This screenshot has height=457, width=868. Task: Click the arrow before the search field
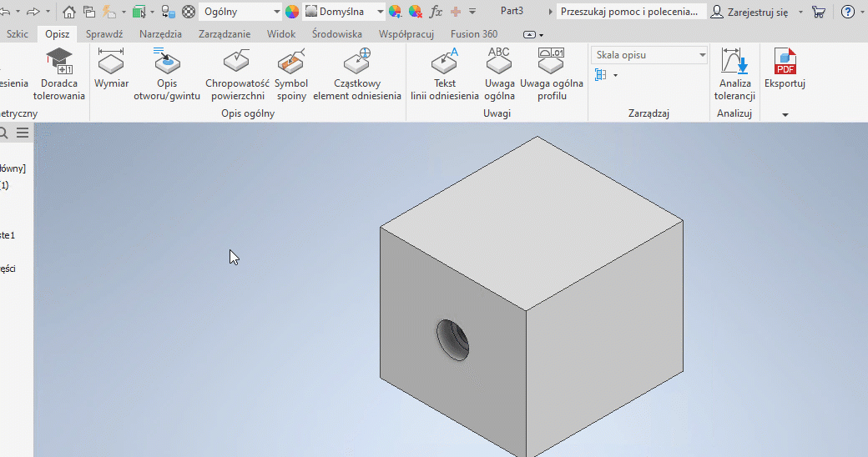click(550, 12)
